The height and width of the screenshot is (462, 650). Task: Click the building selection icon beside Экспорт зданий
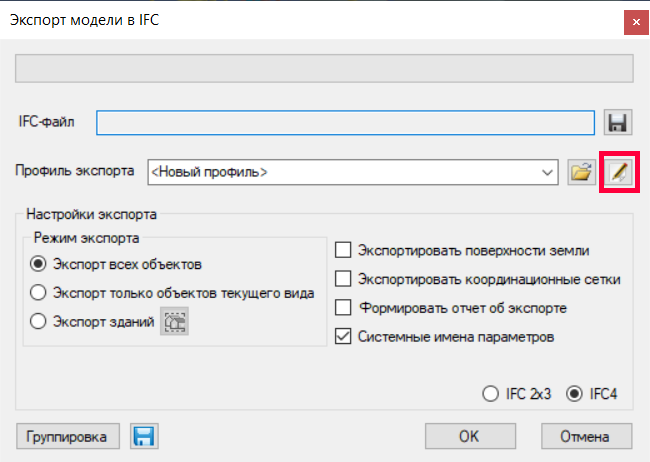pos(175,321)
